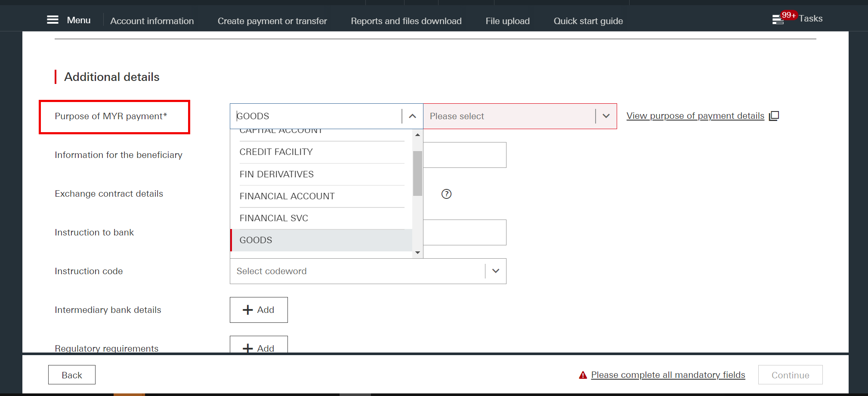Select FIN DERIVATIVES option

(x=321, y=174)
